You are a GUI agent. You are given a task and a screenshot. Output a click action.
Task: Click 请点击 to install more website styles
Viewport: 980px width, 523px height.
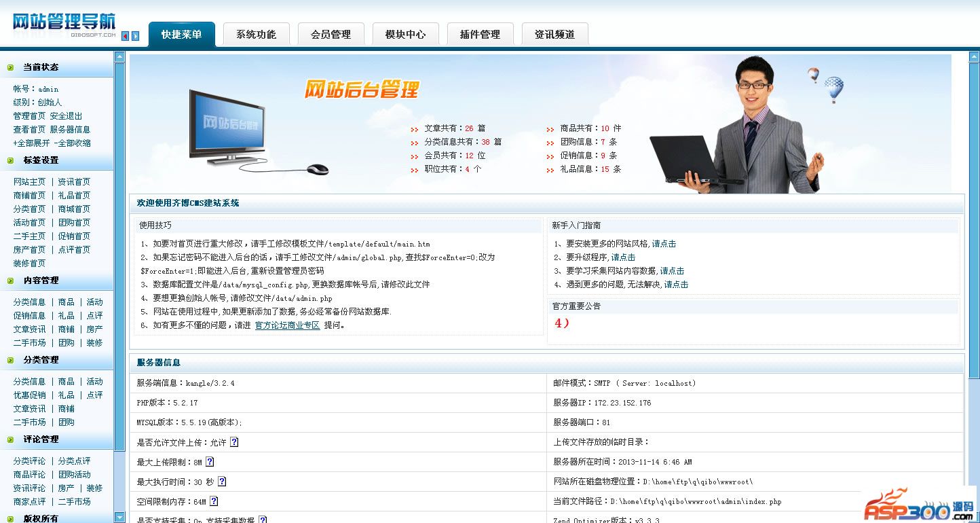[x=664, y=244]
